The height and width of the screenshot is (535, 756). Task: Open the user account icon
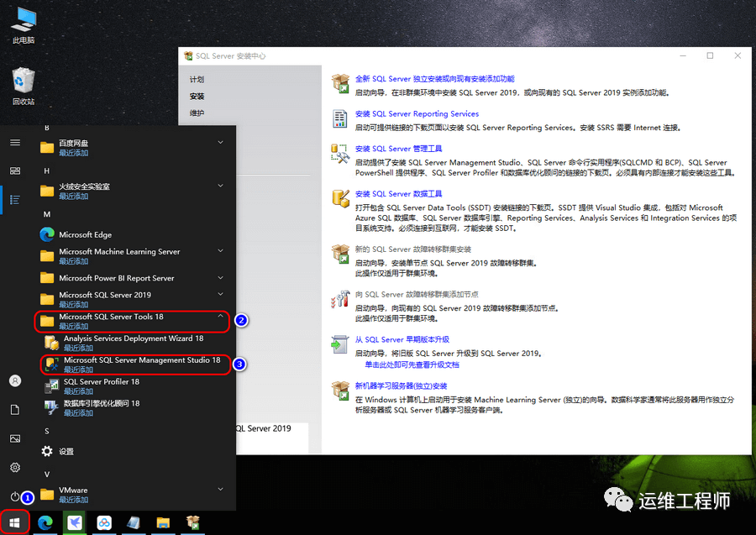[15, 380]
